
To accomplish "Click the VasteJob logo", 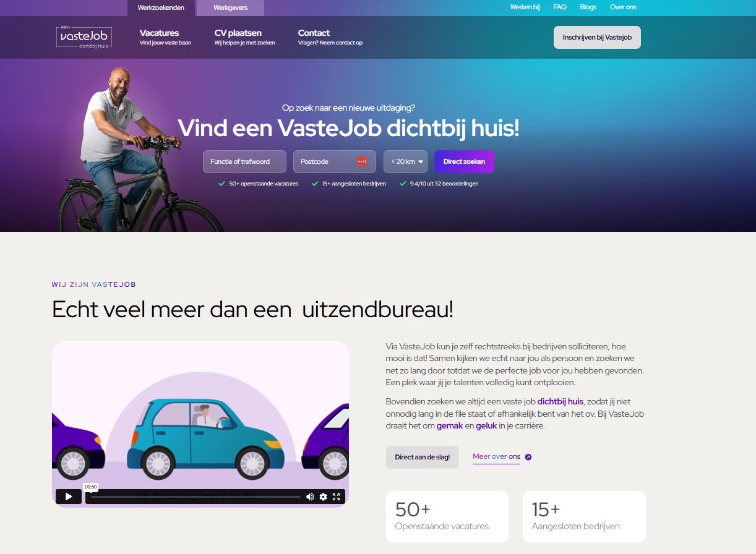I will [75, 36].
